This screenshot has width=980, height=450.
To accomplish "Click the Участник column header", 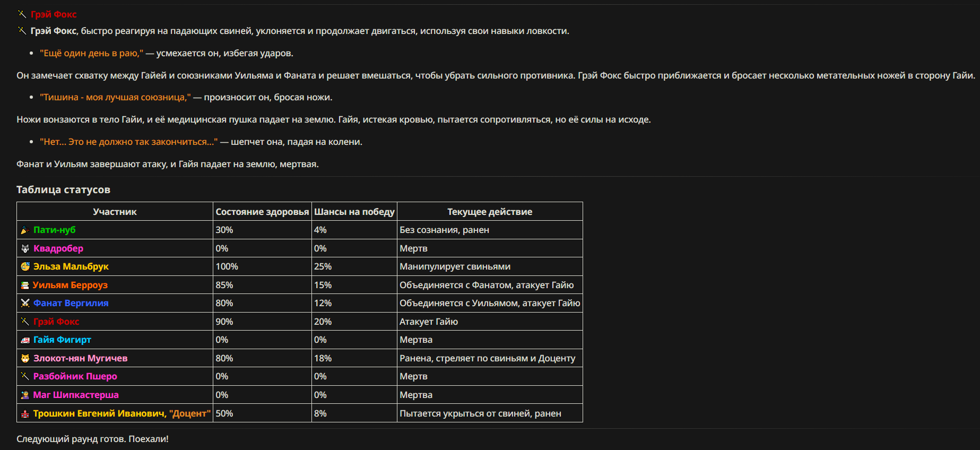I will [115, 212].
